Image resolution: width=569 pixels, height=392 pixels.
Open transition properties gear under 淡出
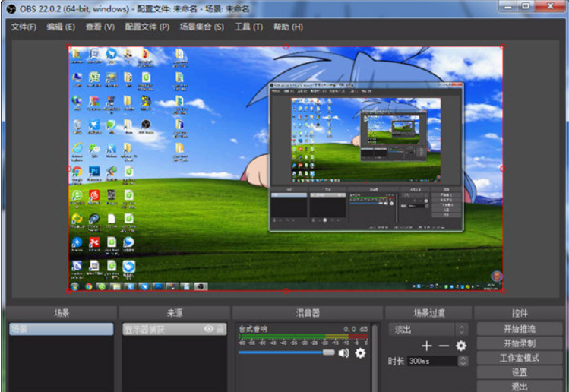[x=461, y=346]
